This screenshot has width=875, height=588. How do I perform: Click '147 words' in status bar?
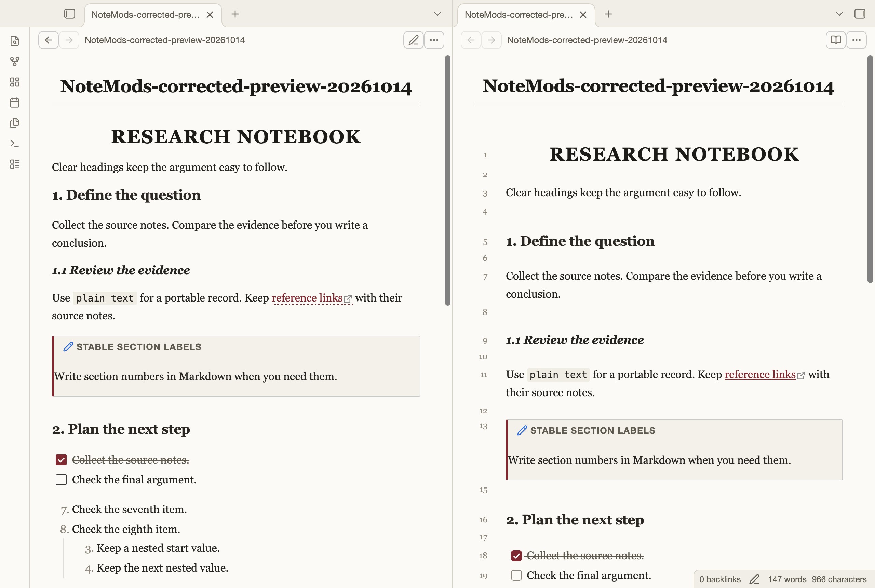pos(787,579)
